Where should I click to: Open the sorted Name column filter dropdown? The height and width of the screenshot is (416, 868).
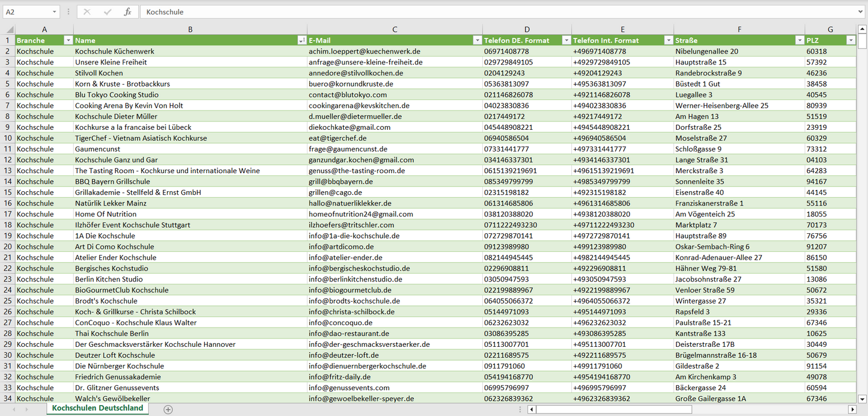pos(301,40)
